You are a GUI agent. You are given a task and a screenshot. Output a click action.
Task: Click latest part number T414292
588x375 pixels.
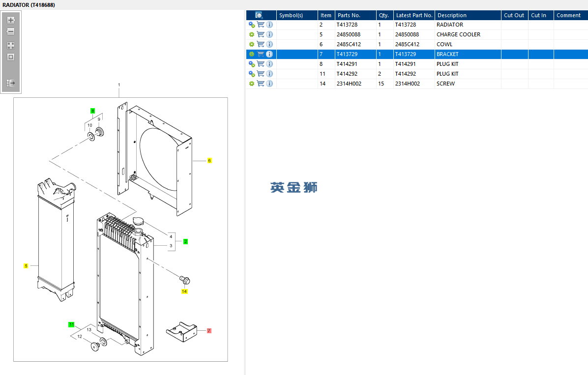(x=406, y=74)
